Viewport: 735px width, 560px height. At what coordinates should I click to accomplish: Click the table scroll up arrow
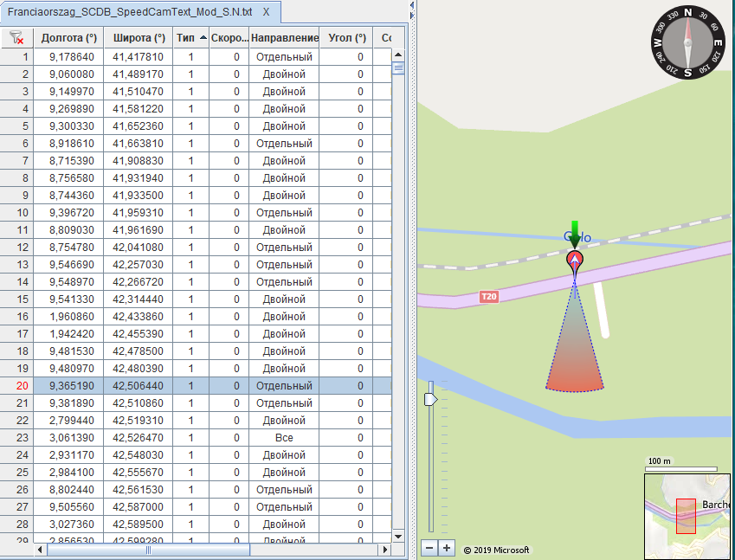click(x=398, y=55)
